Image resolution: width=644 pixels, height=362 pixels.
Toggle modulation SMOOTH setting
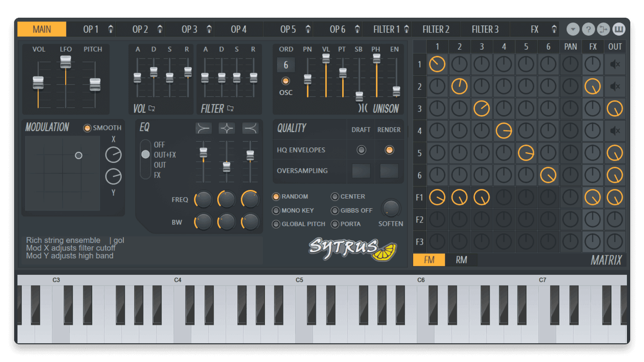coord(87,128)
